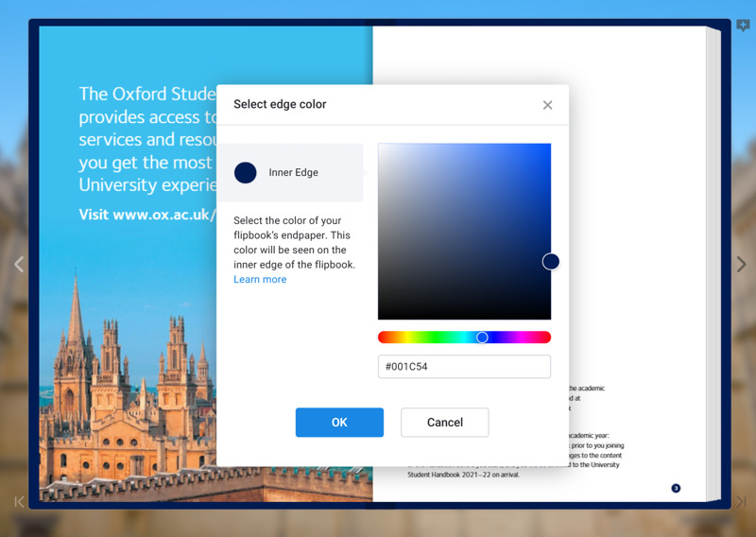Click the add note icon top right

tap(743, 26)
